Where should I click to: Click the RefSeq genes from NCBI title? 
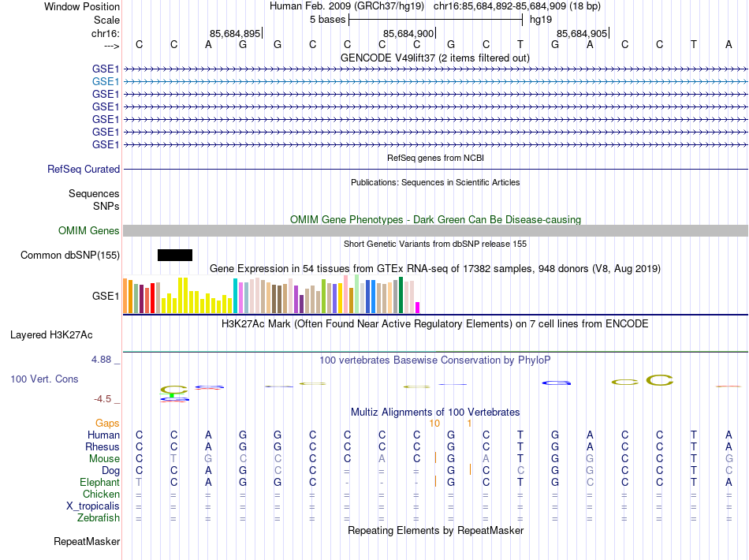[x=436, y=158]
